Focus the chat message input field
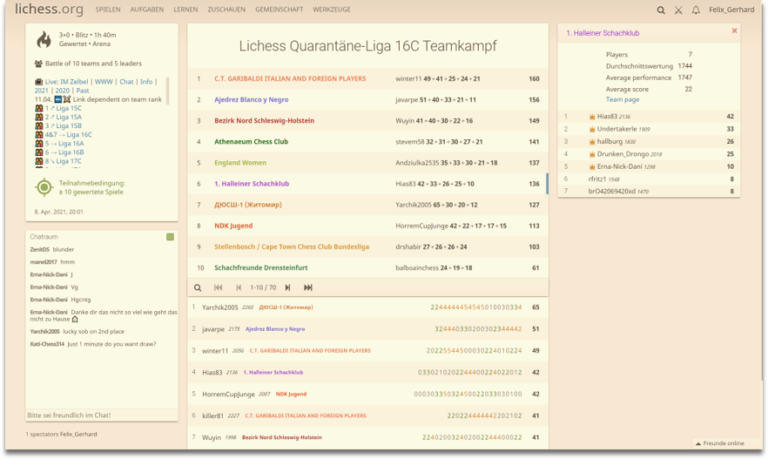768x459 pixels. tap(102, 415)
